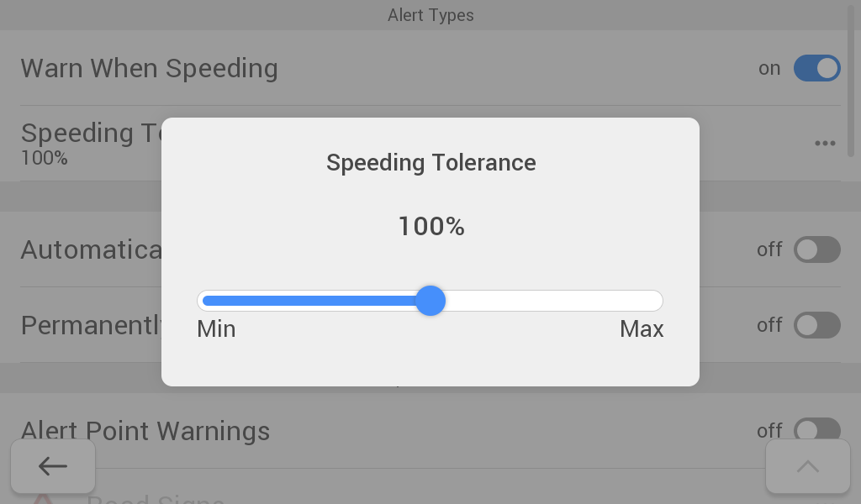Go back using the left arrow button
The width and height of the screenshot is (861, 504).
pyautogui.click(x=52, y=466)
